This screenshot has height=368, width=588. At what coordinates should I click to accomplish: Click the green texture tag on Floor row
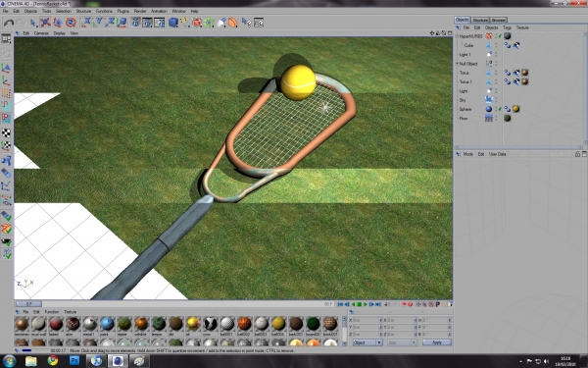click(x=508, y=118)
